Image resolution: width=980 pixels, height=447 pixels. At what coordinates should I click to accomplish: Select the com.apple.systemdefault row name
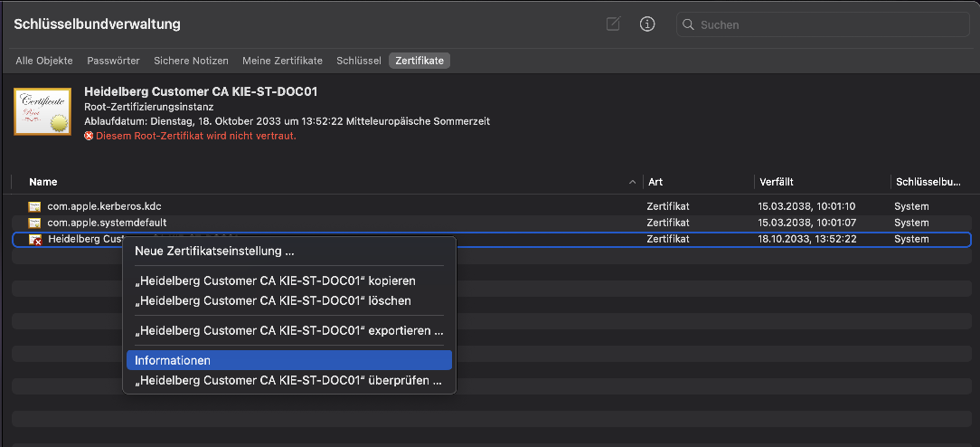click(x=107, y=222)
